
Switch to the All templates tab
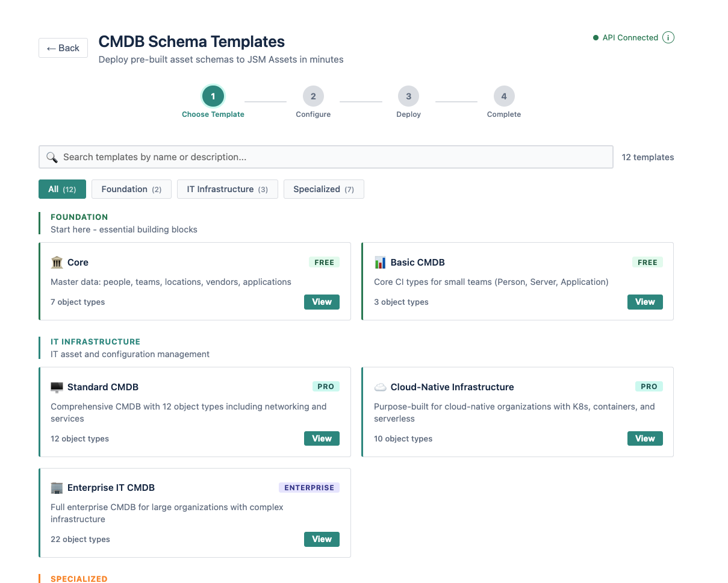click(x=62, y=189)
